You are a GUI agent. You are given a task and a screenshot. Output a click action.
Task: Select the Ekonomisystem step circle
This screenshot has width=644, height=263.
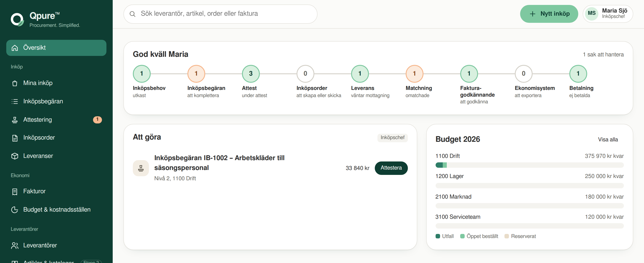(x=523, y=74)
